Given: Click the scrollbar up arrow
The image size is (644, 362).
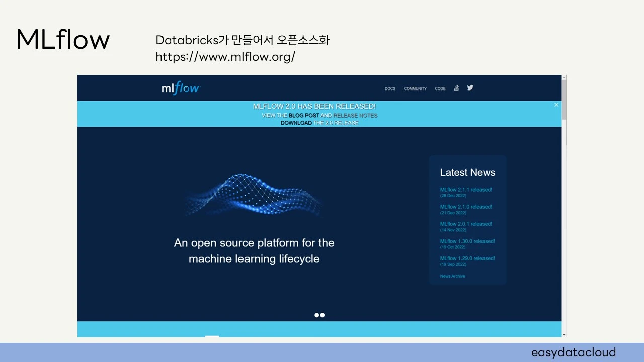Looking at the screenshot, I should coord(564,77).
